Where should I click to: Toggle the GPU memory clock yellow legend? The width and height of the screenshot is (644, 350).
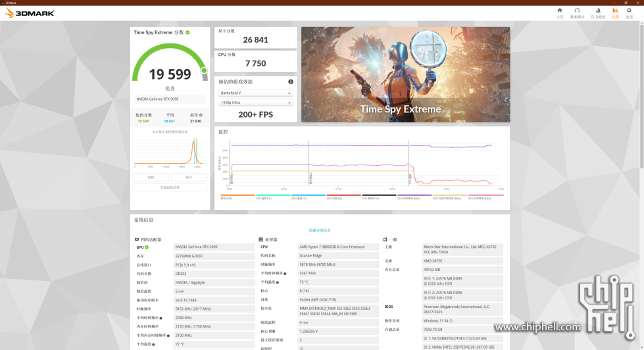tap(450, 197)
